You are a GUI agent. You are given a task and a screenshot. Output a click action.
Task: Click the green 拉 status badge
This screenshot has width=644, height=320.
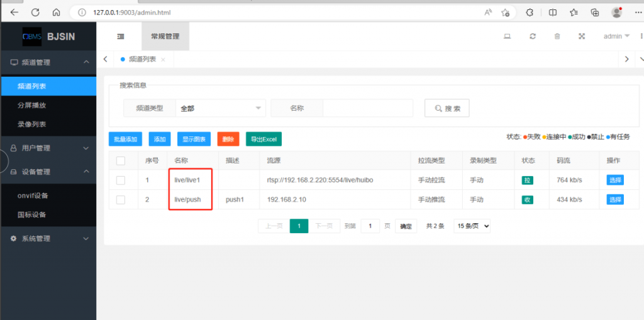pyautogui.click(x=527, y=180)
